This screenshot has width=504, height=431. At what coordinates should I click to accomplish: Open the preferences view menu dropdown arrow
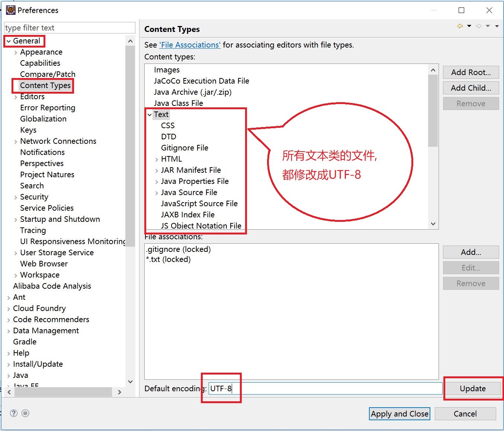497,26
